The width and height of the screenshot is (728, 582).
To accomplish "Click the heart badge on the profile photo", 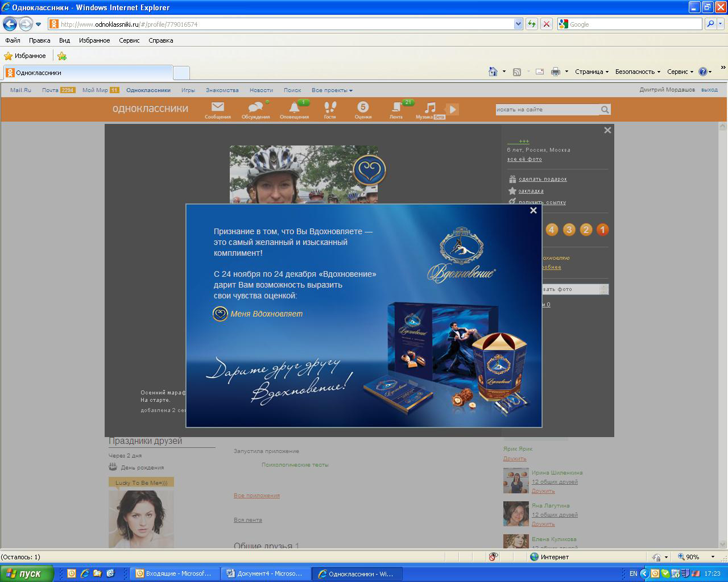I will click(369, 169).
